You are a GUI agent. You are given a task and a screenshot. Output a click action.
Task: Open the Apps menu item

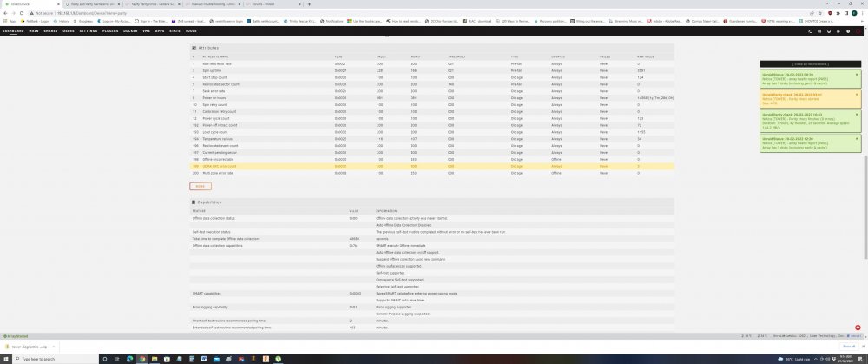tap(160, 31)
